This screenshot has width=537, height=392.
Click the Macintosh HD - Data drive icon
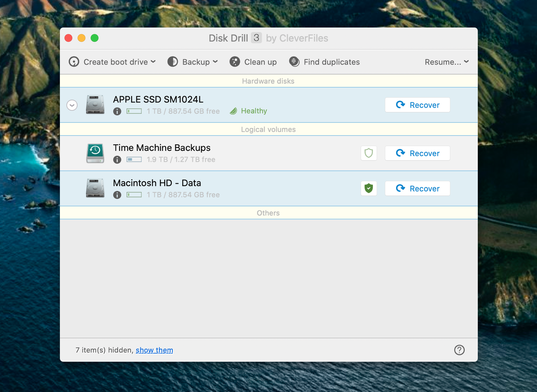pos(95,188)
